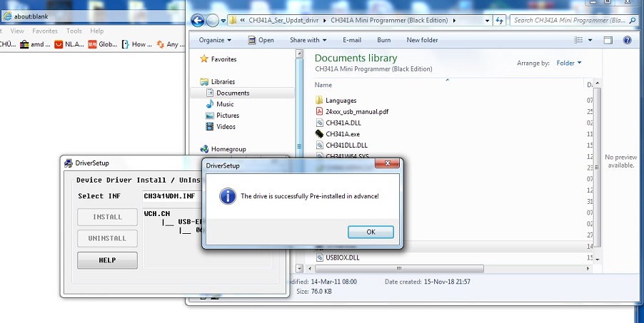
Task: Select Pictures in the navigation pane
Action: 228,116
